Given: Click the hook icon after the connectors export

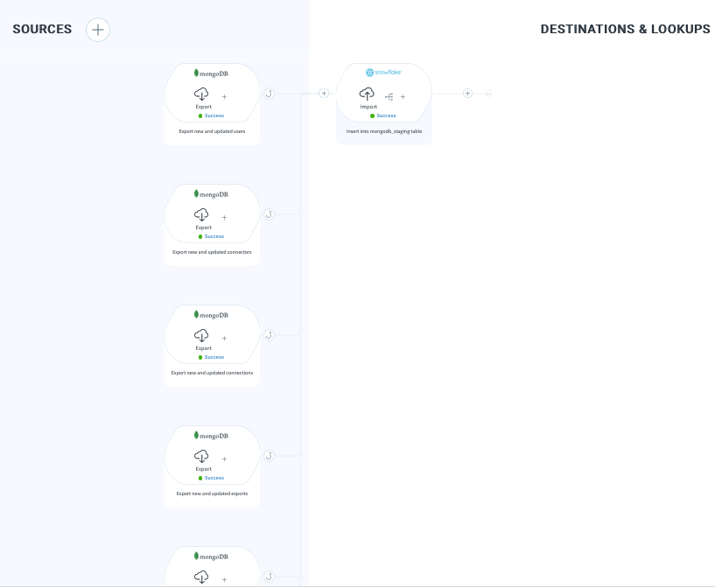Looking at the screenshot, I should pos(270,214).
